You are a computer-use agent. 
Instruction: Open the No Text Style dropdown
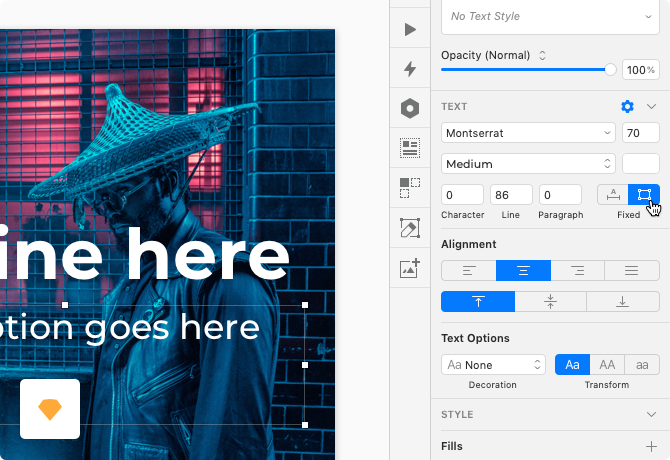click(550, 17)
